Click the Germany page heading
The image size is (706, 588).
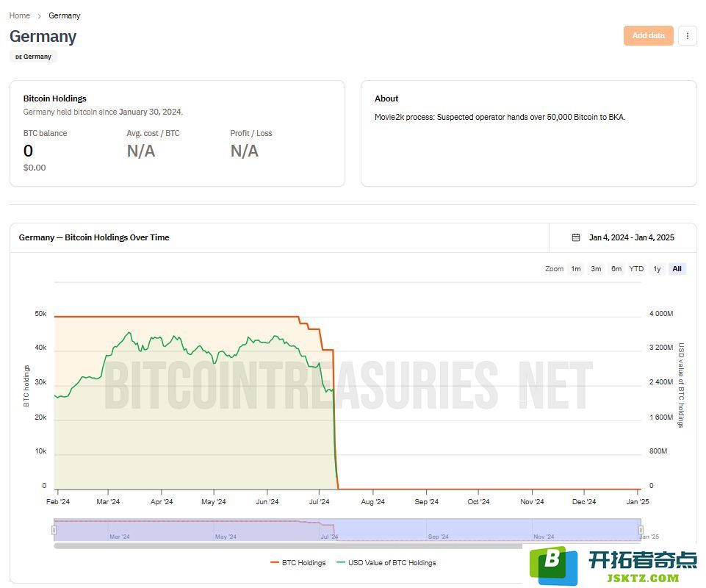43,37
